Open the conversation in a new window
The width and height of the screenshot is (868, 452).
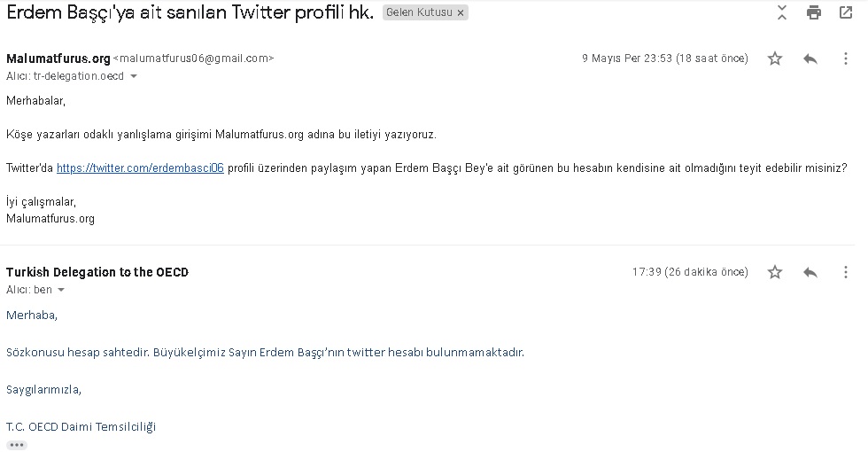[x=846, y=12]
